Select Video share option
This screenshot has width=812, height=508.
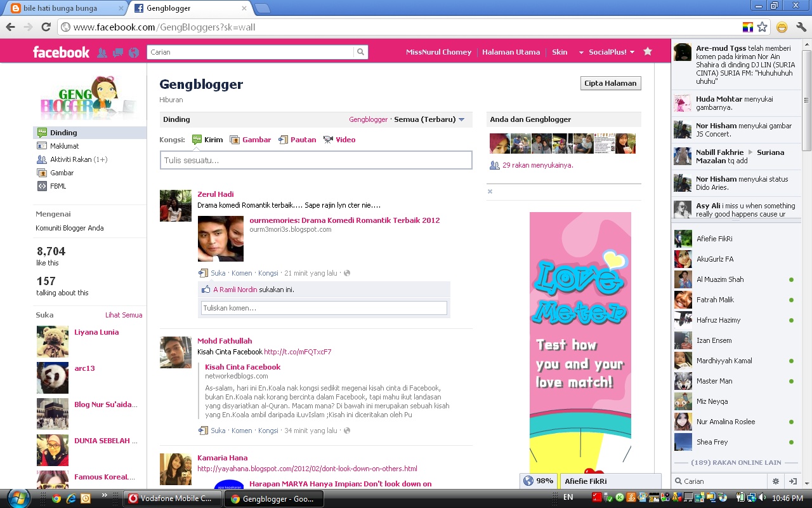point(339,140)
